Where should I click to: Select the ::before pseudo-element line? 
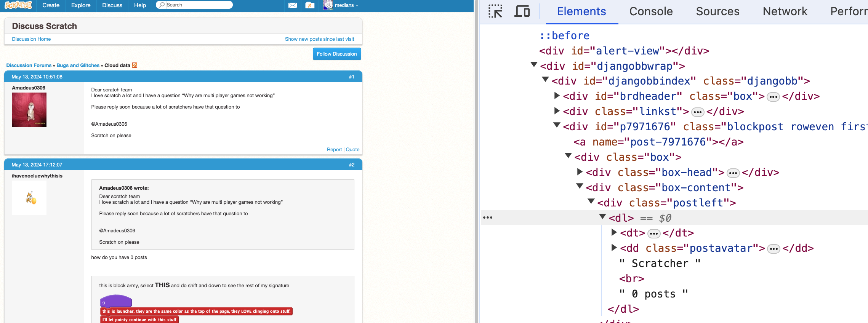[x=565, y=36]
